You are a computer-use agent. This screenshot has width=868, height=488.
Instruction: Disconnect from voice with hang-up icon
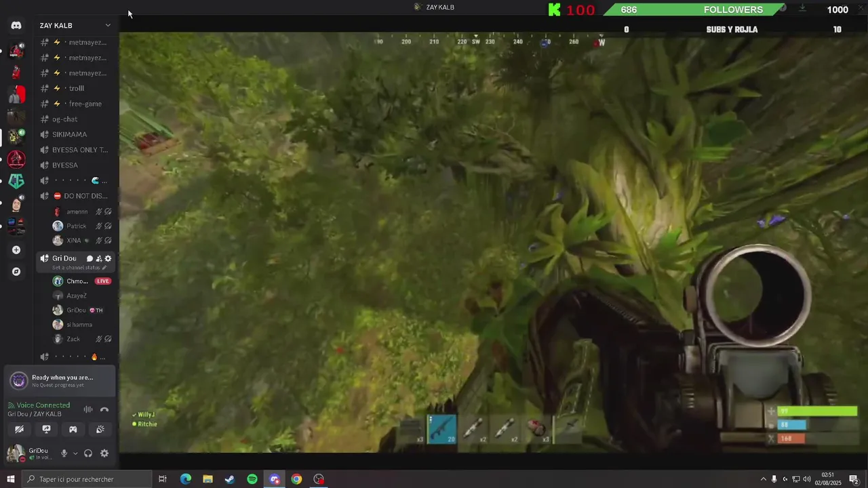pos(104,409)
